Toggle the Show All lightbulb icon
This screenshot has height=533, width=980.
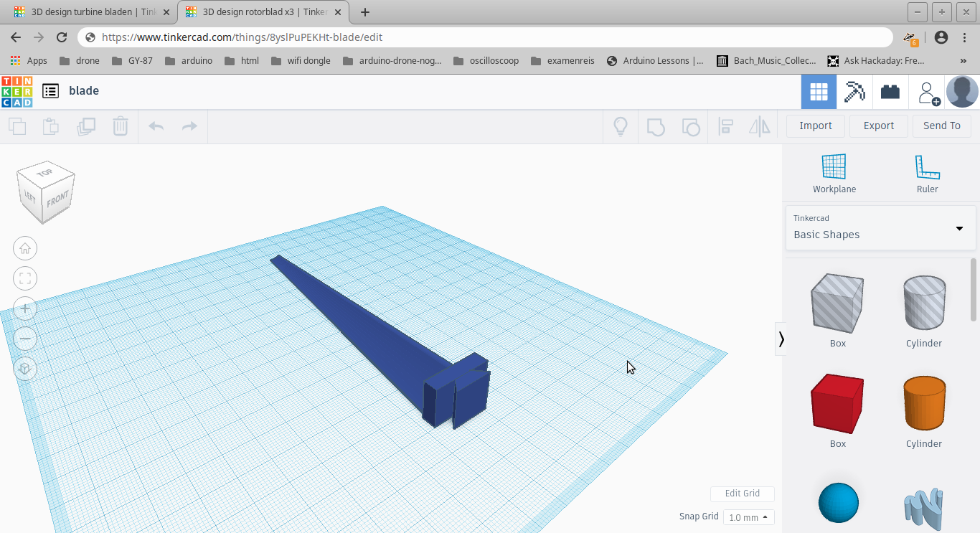[x=621, y=127]
